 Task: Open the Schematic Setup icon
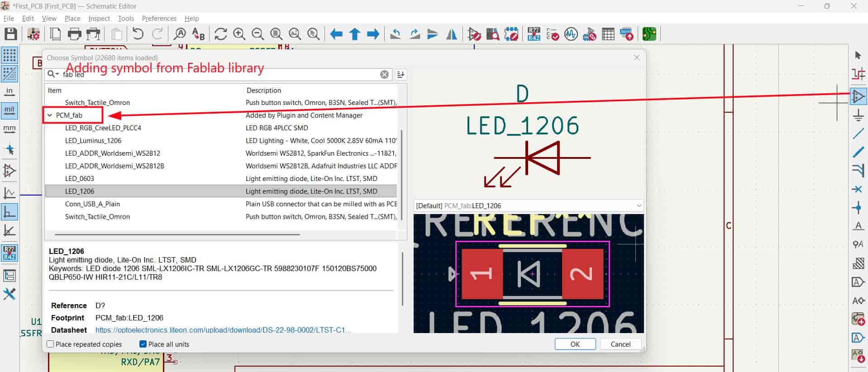pyautogui.click(x=33, y=34)
